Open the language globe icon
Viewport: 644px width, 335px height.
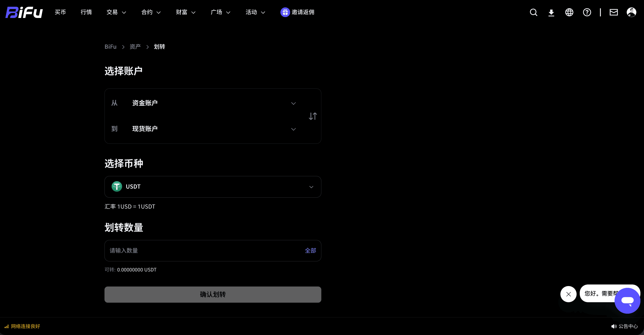(x=569, y=12)
